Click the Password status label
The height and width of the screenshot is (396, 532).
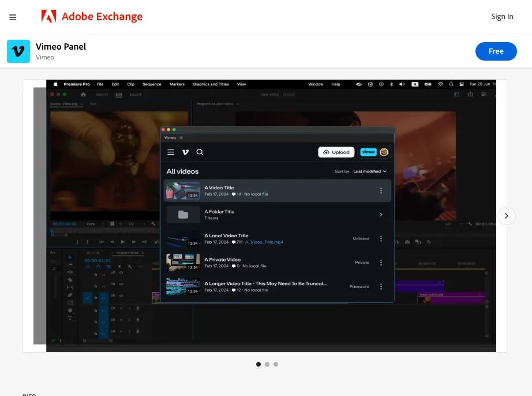359,286
